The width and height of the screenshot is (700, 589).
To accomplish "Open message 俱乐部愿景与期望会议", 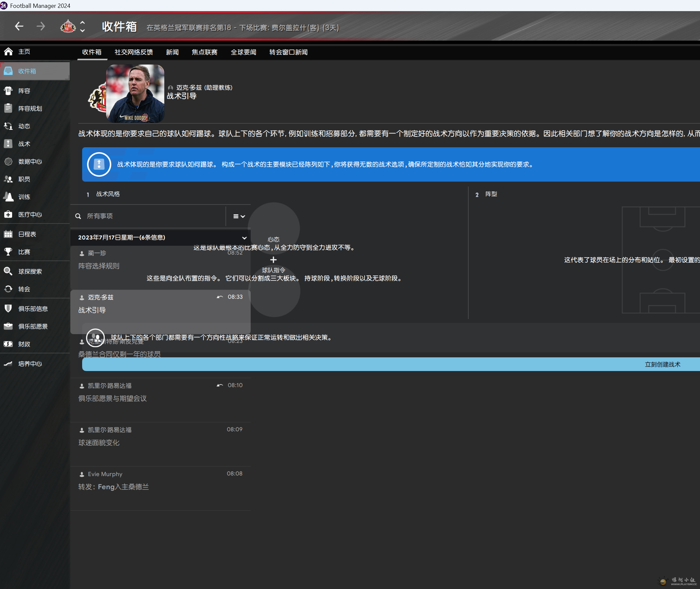I will click(x=160, y=400).
